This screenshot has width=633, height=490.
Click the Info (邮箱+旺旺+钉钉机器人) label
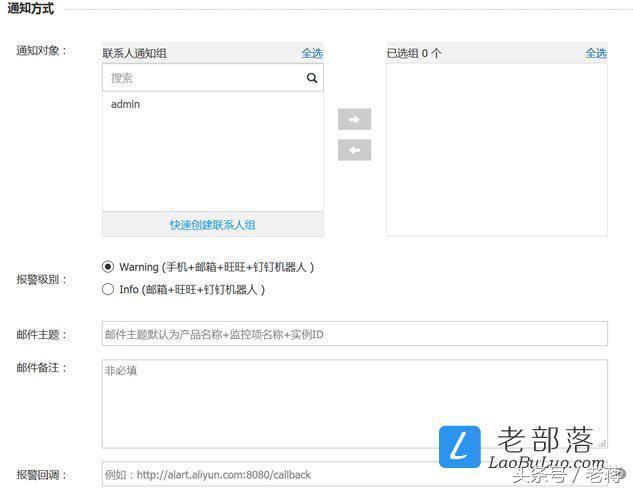192,289
